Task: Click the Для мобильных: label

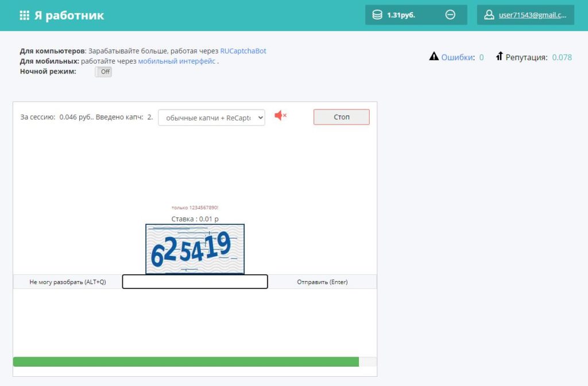Action: point(49,61)
